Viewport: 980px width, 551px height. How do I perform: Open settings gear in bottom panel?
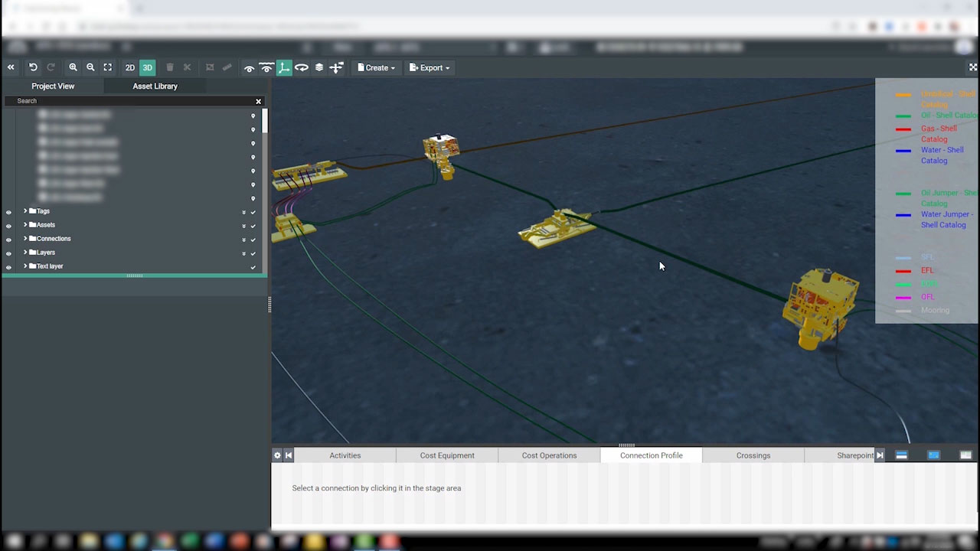tap(277, 455)
